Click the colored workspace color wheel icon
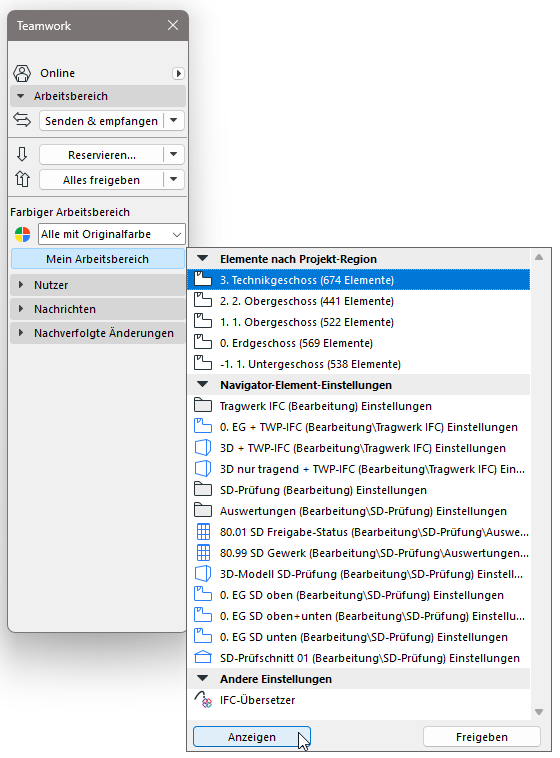 pyautogui.click(x=22, y=234)
